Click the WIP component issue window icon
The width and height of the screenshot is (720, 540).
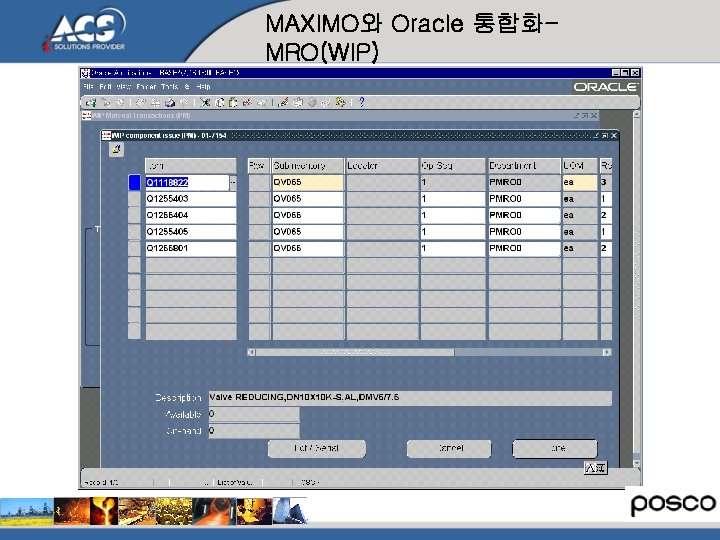pyautogui.click(x=107, y=135)
